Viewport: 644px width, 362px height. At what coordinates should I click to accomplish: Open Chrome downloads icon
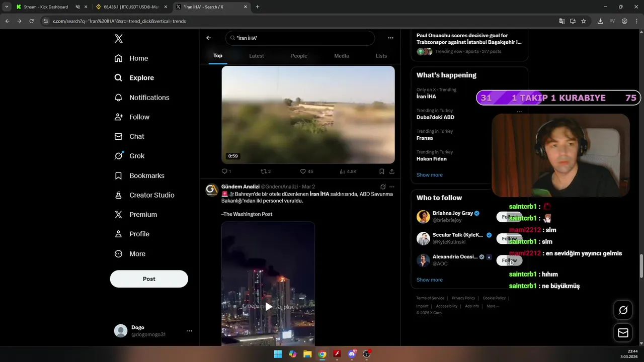[600, 21]
